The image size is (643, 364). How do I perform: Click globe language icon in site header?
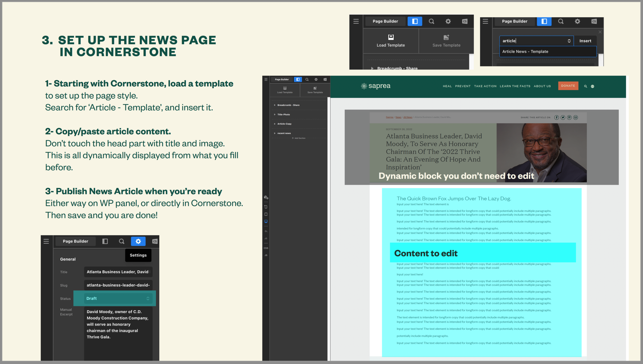pyautogui.click(x=593, y=86)
